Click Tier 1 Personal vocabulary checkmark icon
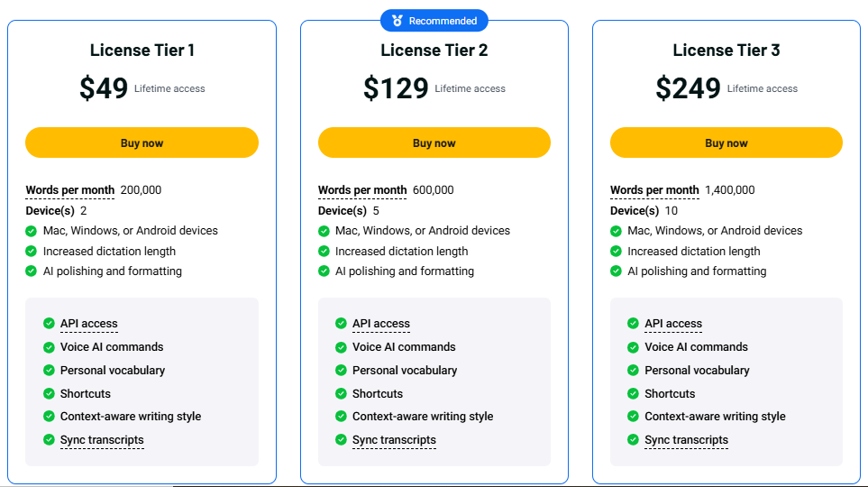 click(49, 370)
